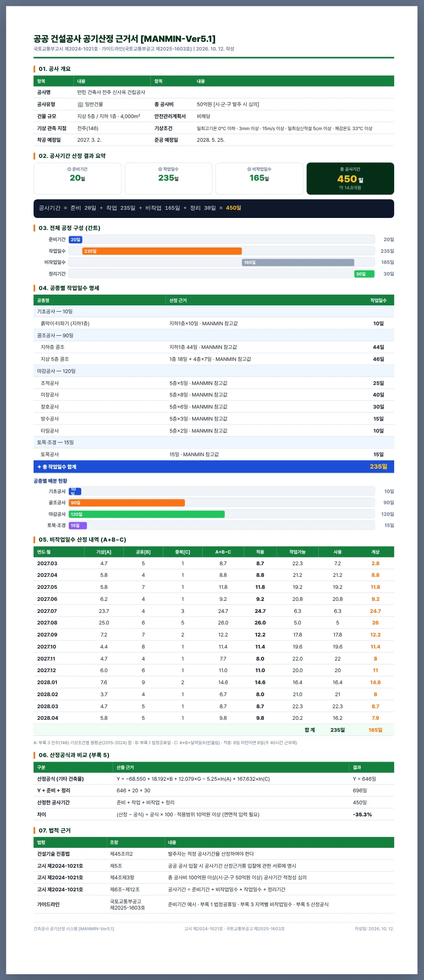Image resolution: width=424 pixels, height=980 pixels.
Task: Select the 준비기간 20일 summary card
Action: click(x=78, y=179)
